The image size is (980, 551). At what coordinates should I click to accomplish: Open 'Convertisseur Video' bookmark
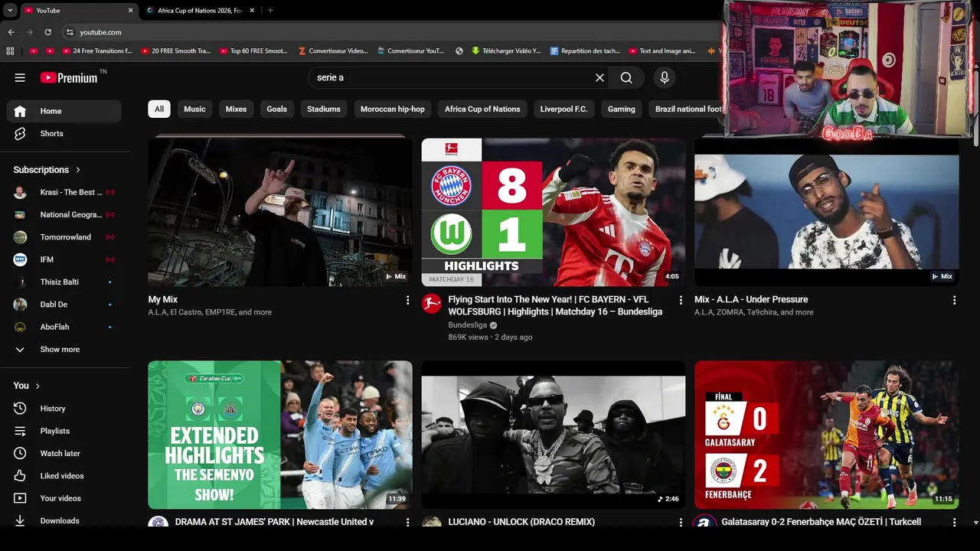(x=333, y=51)
